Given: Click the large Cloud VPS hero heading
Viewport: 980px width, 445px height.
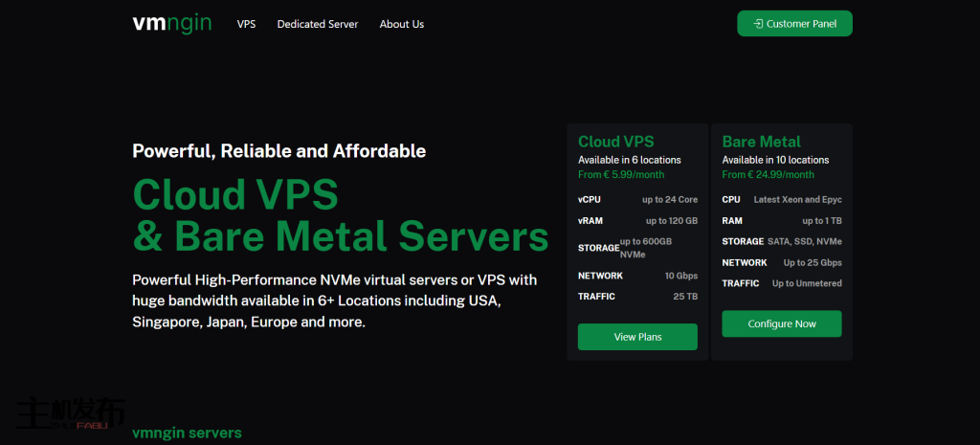Looking at the screenshot, I should pyautogui.click(x=235, y=195).
